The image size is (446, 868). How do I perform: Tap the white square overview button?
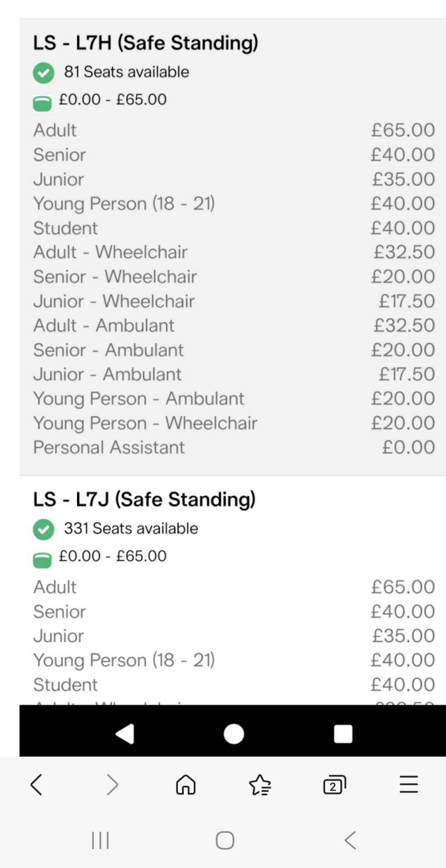(x=343, y=734)
